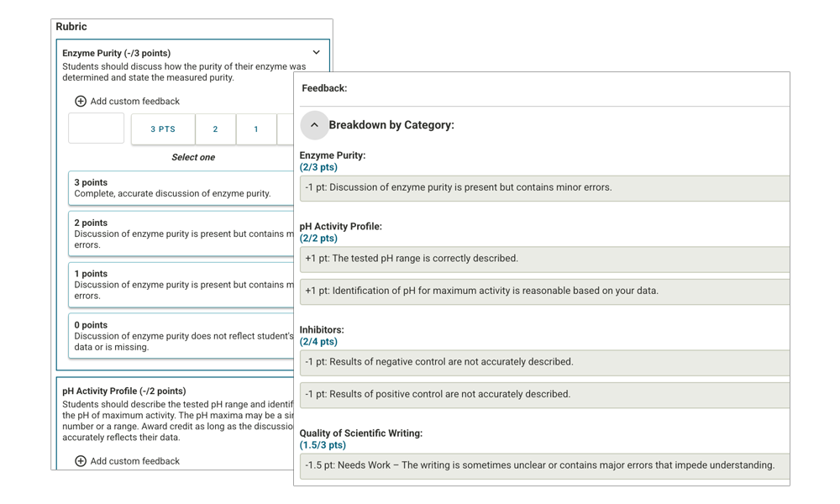Click the '-1 pt minor errors' enzyme purity feedback
The image size is (840, 504).
544,187
